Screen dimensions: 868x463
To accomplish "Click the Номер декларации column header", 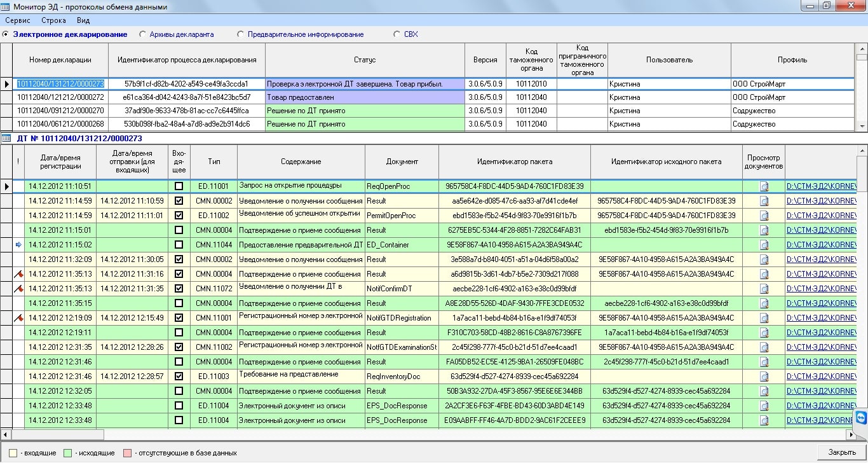I will coord(60,60).
